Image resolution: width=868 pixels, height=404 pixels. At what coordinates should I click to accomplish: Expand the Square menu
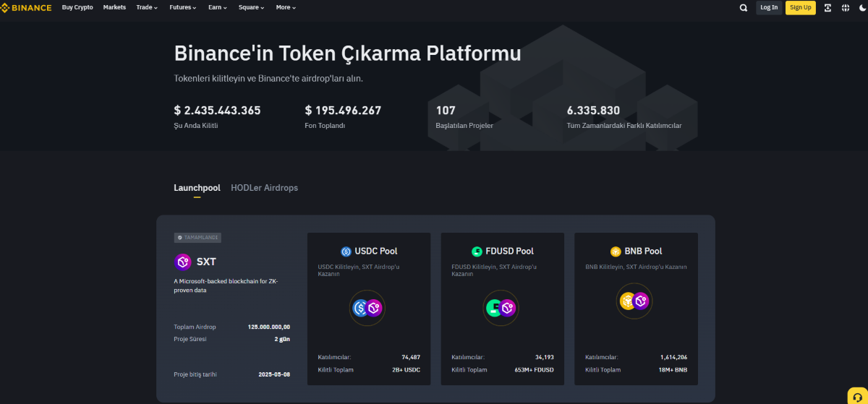251,7
